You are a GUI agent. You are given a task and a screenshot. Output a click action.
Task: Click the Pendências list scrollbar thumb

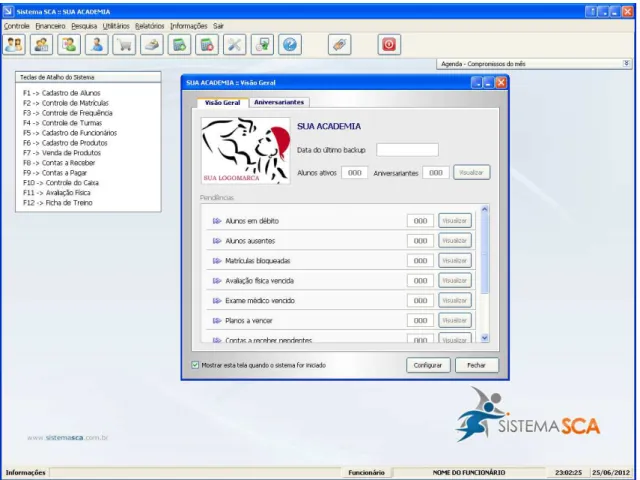tap(484, 253)
